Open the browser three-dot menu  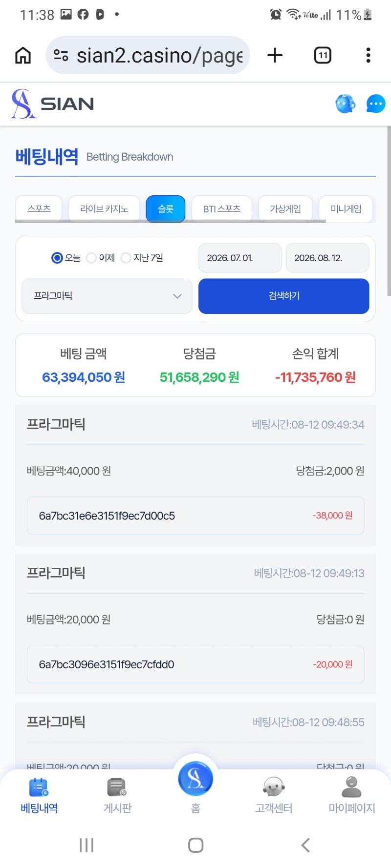coord(368,55)
